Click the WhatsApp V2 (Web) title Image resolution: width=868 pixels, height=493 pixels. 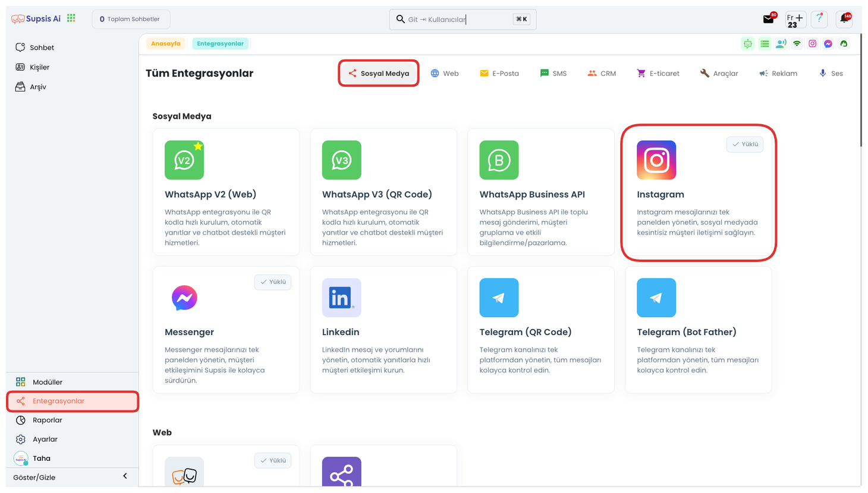tap(210, 194)
